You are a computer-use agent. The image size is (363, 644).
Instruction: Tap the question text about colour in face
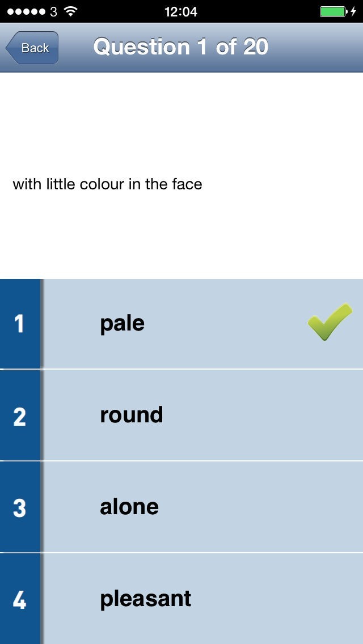pyautogui.click(x=107, y=184)
